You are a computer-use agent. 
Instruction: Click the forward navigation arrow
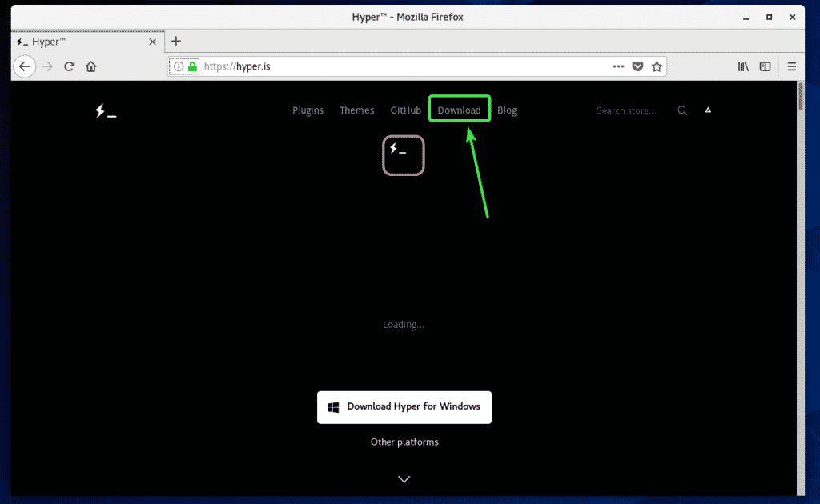pyautogui.click(x=47, y=67)
